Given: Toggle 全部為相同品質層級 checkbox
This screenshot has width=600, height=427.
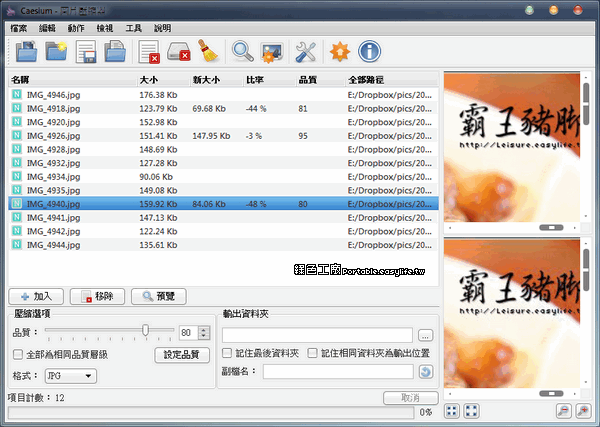Looking at the screenshot, I should point(18,354).
